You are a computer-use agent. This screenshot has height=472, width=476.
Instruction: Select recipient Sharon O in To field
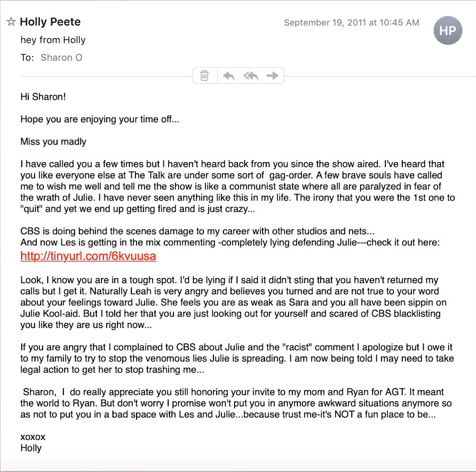tap(61, 58)
